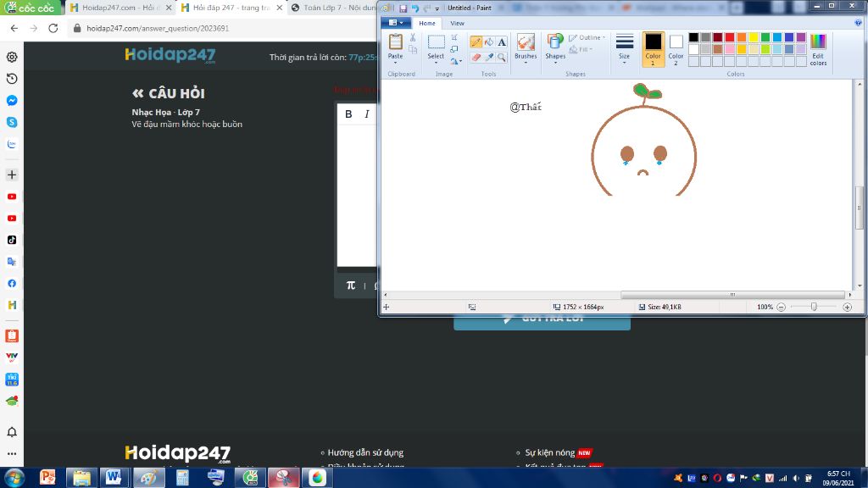Open browser history icon in sidebar
The height and width of the screenshot is (488, 868).
coord(12,79)
